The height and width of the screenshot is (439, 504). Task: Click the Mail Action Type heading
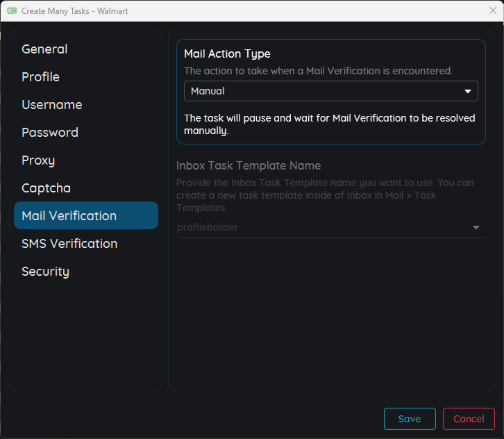pyautogui.click(x=227, y=54)
